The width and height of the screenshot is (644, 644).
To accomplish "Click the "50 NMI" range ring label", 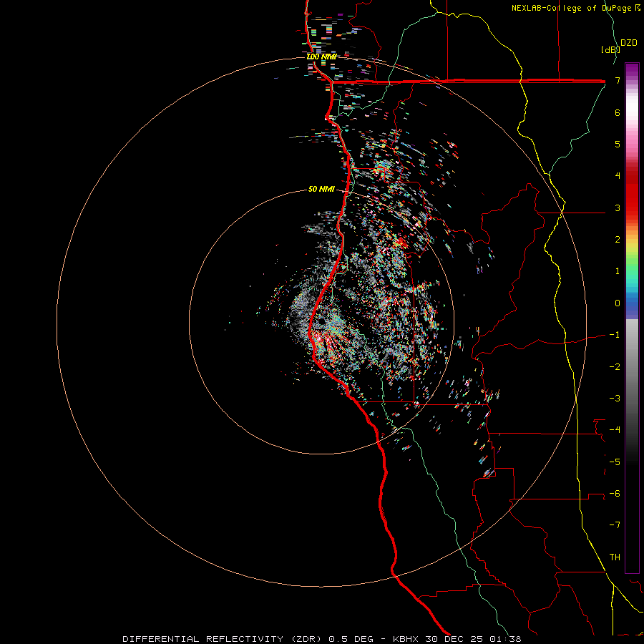I will click(x=321, y=189).
